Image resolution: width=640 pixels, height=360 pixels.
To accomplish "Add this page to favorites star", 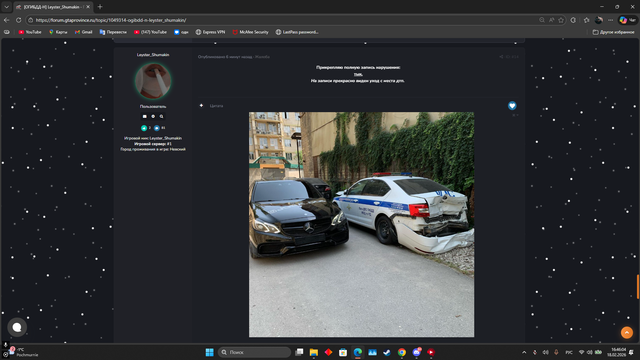I will pos(561,20).
